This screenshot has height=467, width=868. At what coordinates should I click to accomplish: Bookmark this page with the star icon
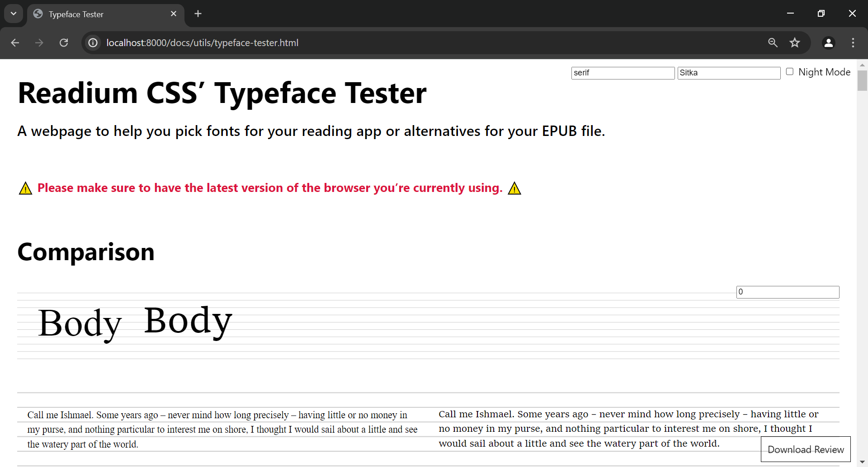pos(795,42)
